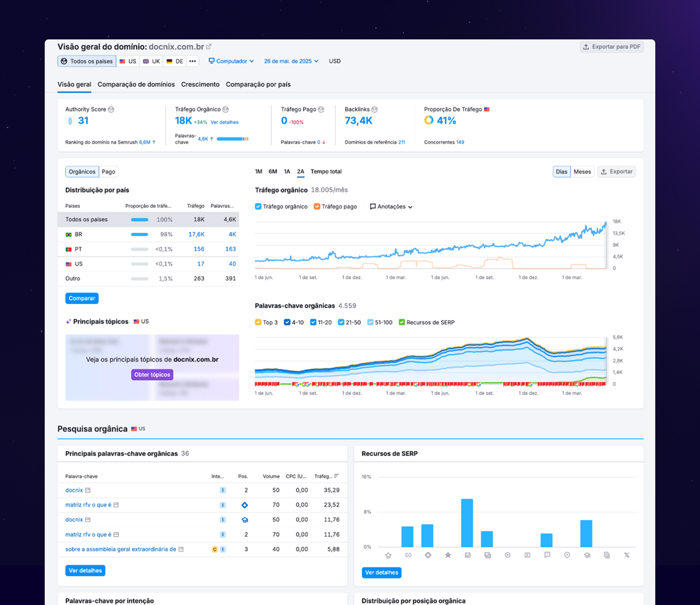Screen dimensions: 700x605
Task: Click sort icon on Tráfeg... column header
Action: coord(336,476)
